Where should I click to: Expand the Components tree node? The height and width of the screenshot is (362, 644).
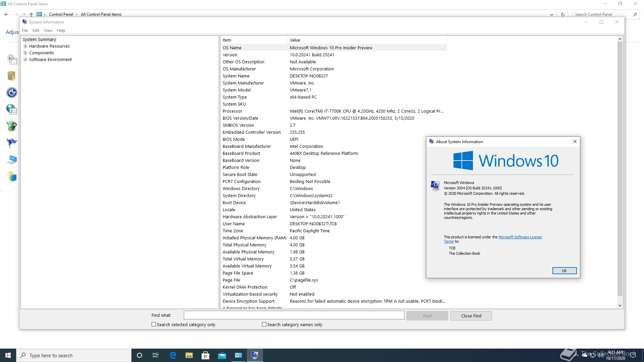point(25,53)
